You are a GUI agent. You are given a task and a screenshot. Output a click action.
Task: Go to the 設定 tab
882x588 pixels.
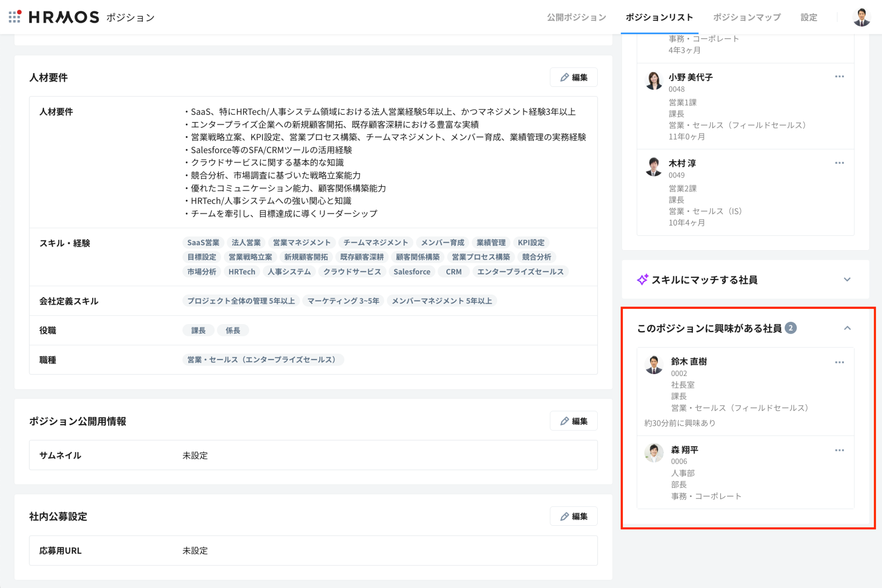(x=808, y=17)
